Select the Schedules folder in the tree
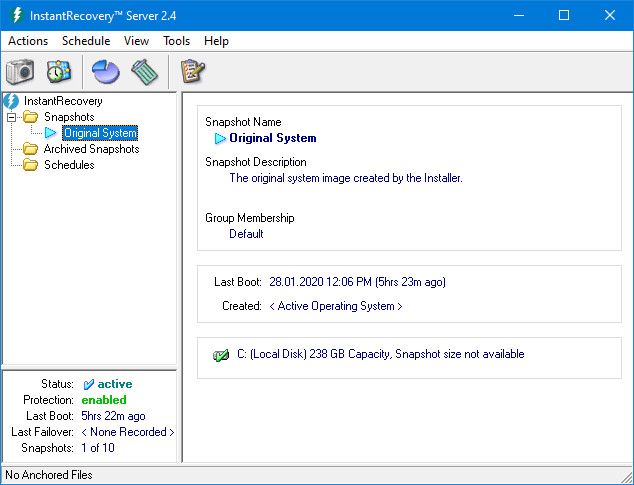This screenshot has height=485, width=634. pos(69,165)
